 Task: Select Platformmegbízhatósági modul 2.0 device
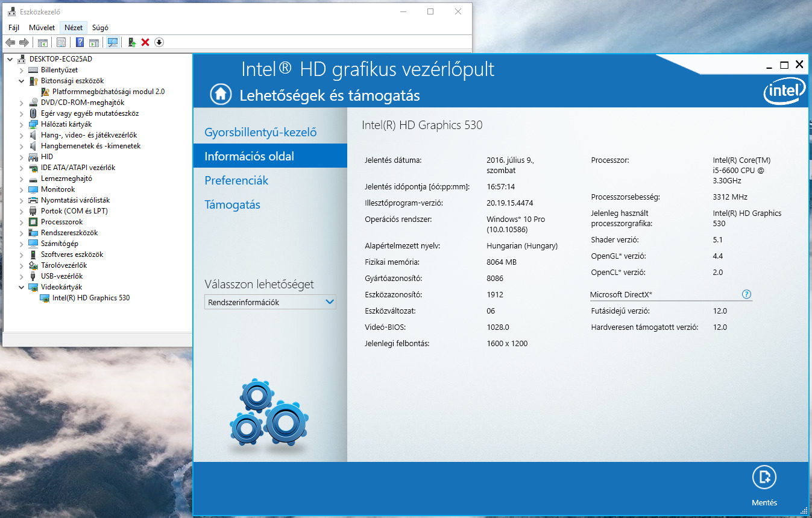pyautogui.click(x=108, y=92)
